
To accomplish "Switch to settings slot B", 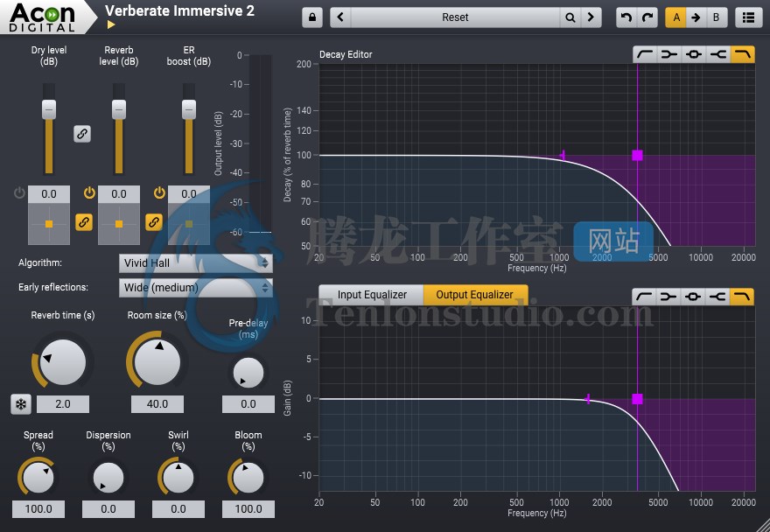I will coord(716,17).
